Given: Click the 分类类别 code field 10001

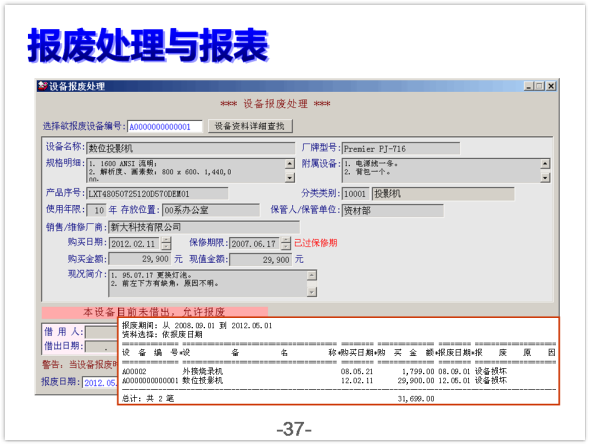Looking at the screenshot, I should 355,194.
